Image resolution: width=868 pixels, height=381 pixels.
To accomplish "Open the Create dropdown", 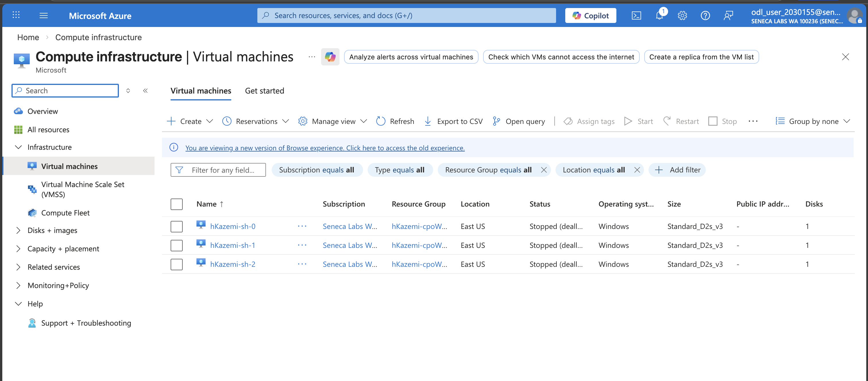I will coord(190,121).
